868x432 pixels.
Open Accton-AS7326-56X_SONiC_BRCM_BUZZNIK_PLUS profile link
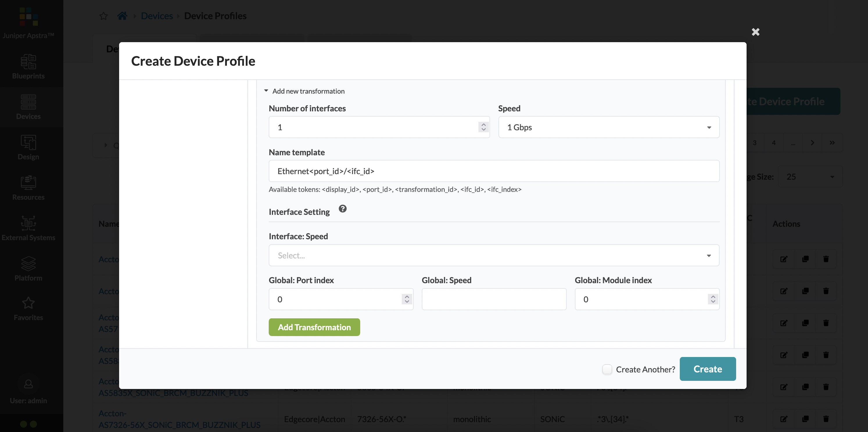click(179, 419)
